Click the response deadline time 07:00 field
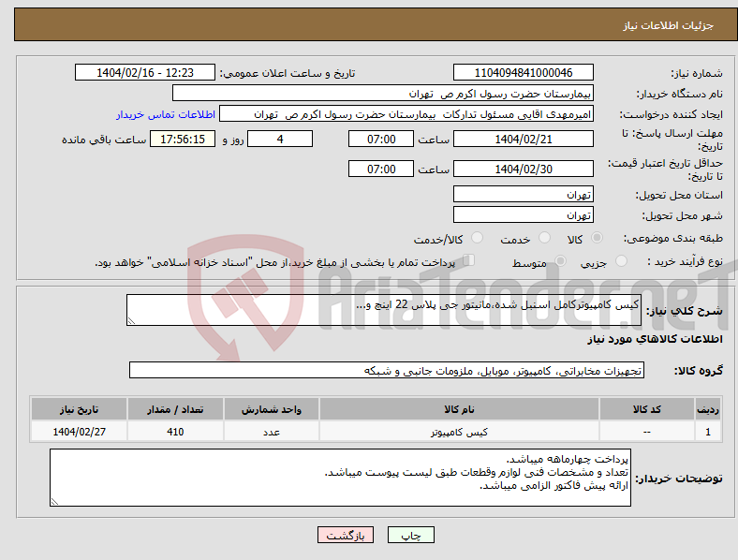This screenshot has height=560, width=738. click(381, 140)
